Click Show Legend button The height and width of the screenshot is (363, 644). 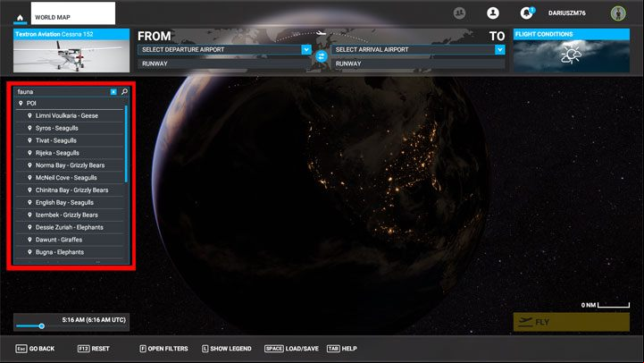click(x=226, y=349)
